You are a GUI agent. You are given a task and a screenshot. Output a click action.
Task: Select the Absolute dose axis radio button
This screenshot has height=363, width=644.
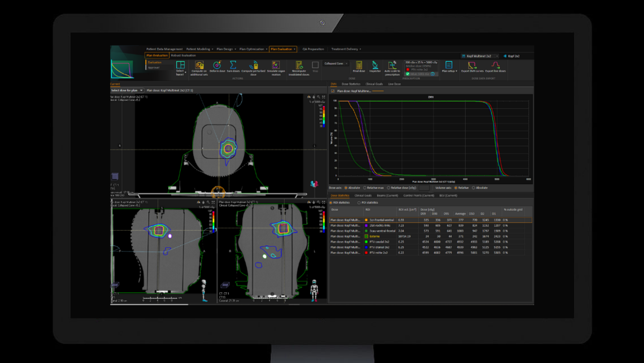point(346,188)
